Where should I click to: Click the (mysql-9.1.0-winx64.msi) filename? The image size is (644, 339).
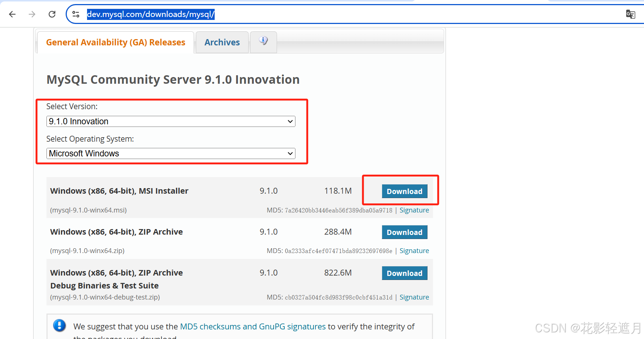point(88,210)
